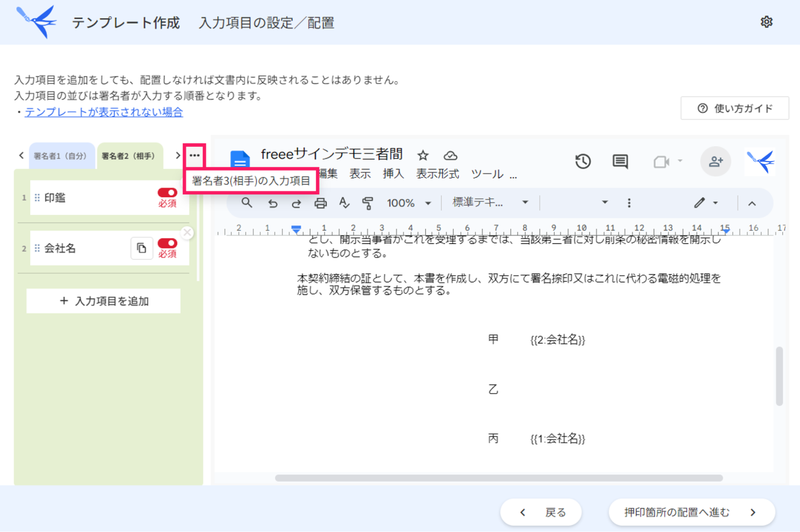Click the spell check icon
The width and height of the screenshot is (800, 532).
click(344, 203)
